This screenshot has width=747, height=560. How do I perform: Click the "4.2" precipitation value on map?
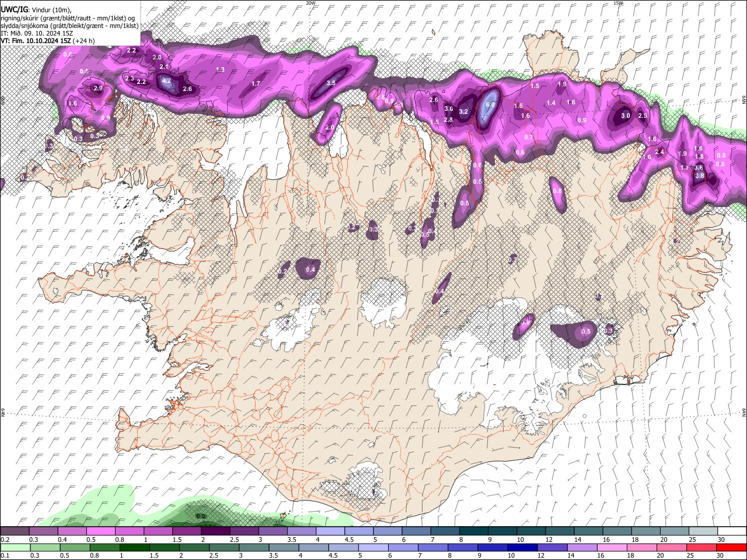[166, 81]
